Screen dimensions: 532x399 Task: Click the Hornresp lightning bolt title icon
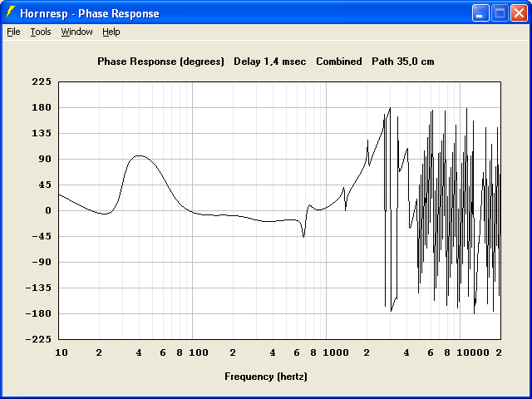(x=10, y=12)
